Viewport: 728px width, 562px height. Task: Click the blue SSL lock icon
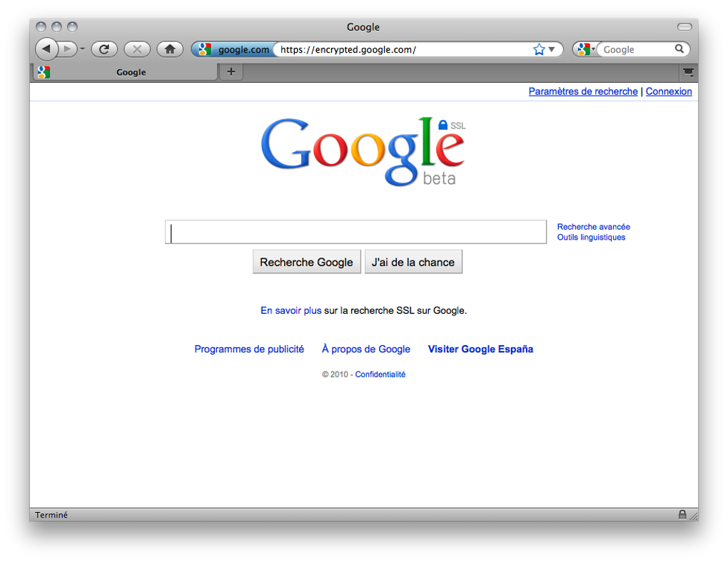tap(443, 124)
